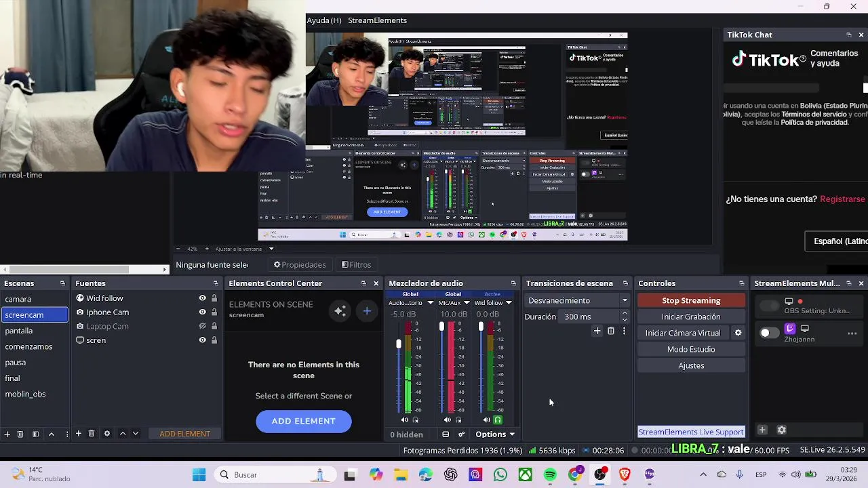This screenshot has width=868, height=488.
Task: Enable Modo Estudio
Action: [691, 349]
